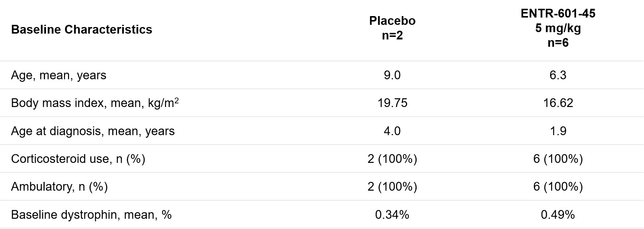Select the Placebo n=2 column header
The image size is (644, 229).
pos(392,28)
